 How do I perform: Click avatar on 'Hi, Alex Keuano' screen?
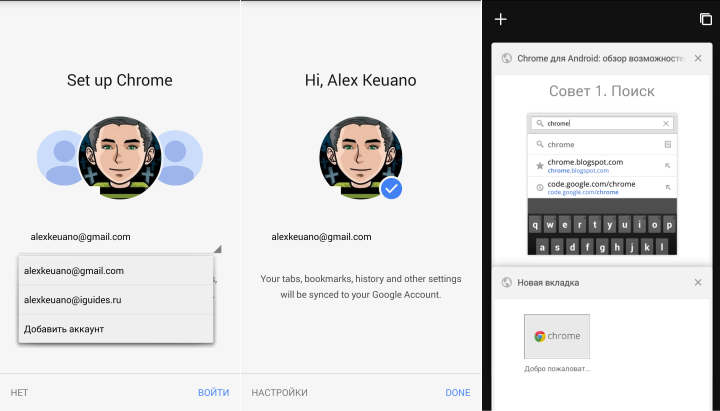tap(360, 158)
